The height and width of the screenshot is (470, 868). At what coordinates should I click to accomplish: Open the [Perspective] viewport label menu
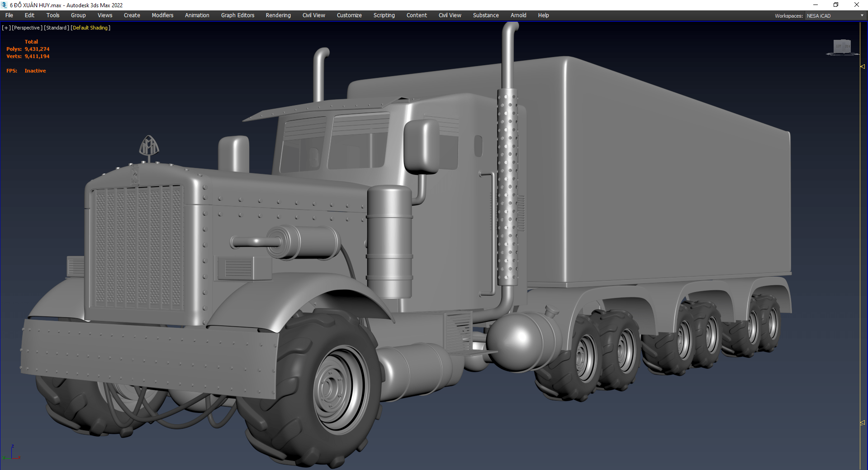27,28
